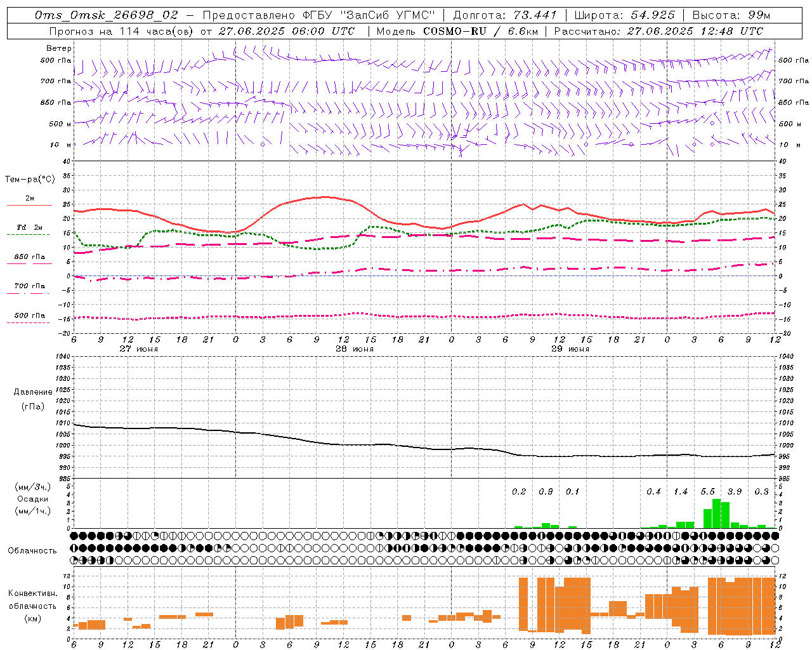Screen dimensions: 812x650
Task: Click the tallest green precipitation bar
Action: click(x=717, y=514)
